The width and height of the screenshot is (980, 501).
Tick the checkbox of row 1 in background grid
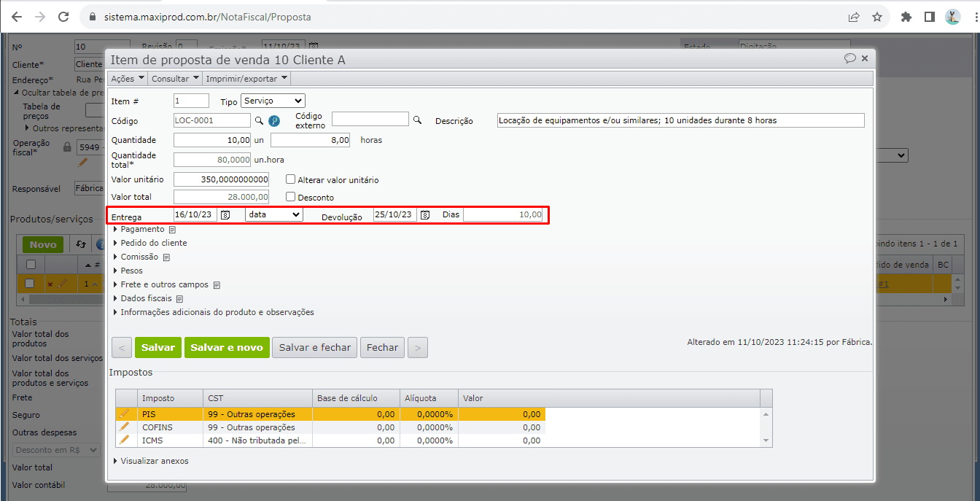31,283
